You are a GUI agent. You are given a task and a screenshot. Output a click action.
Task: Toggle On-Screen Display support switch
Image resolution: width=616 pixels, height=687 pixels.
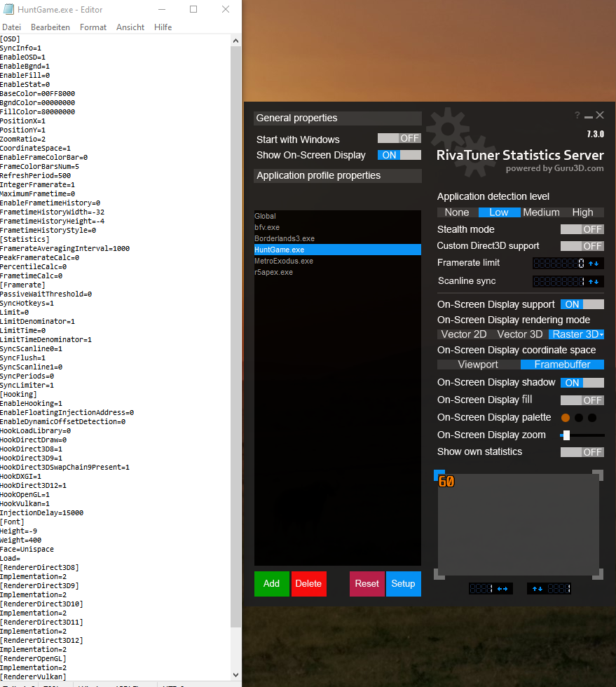(582, 304)
